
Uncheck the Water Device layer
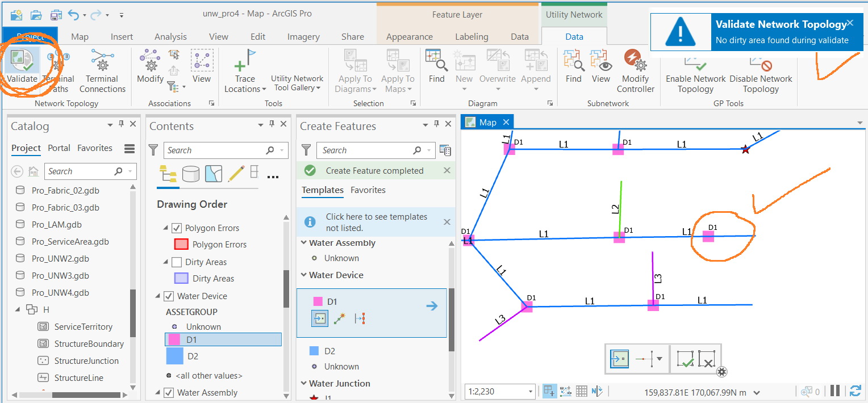[x=168, y=296]
